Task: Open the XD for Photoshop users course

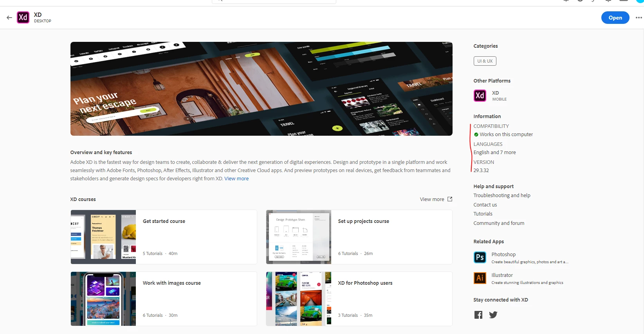Action: [359, 299]
